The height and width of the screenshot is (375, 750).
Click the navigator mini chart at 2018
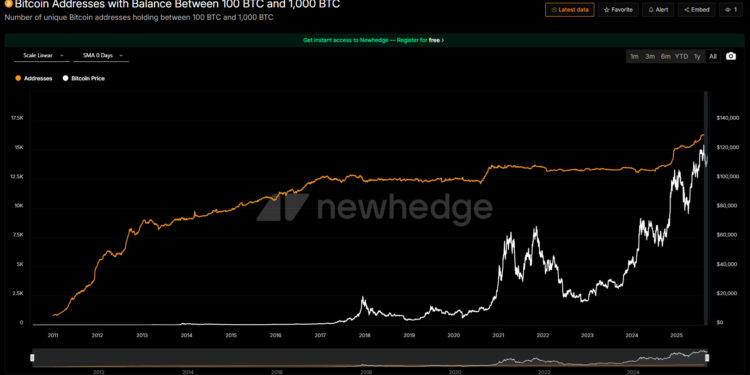point(366,359)
